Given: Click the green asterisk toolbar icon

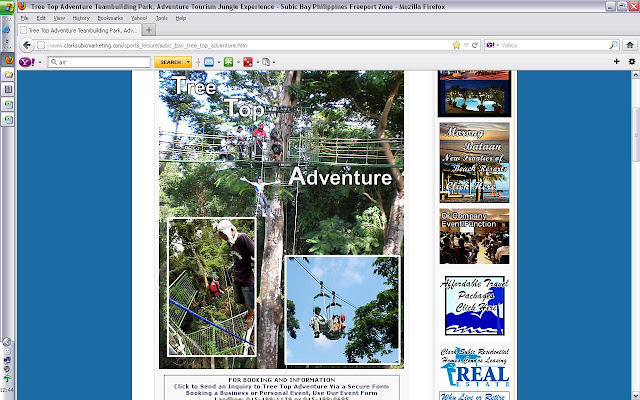Looking at the screenshot, I should tap(229, 62).
